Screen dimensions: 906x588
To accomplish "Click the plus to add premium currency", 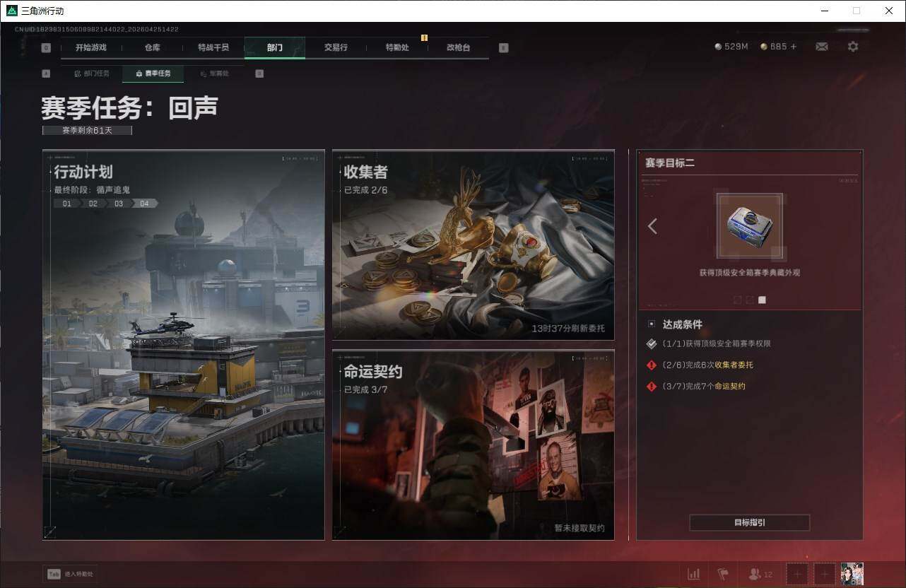I will click(x=794, y=46).
